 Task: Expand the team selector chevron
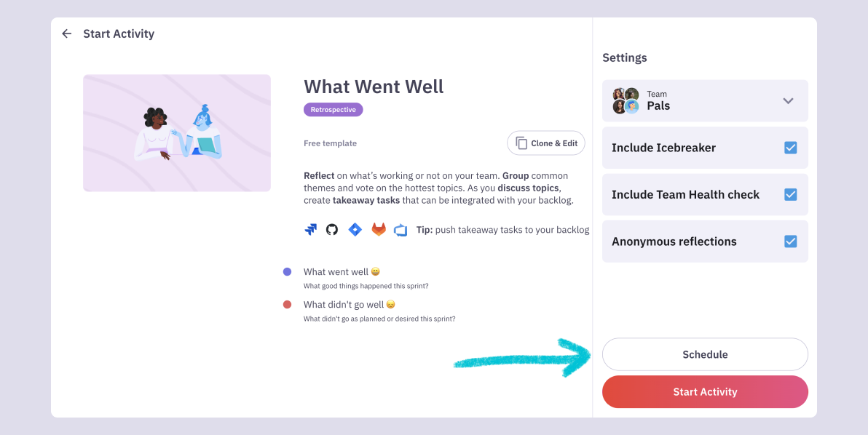tap(788, 100)
